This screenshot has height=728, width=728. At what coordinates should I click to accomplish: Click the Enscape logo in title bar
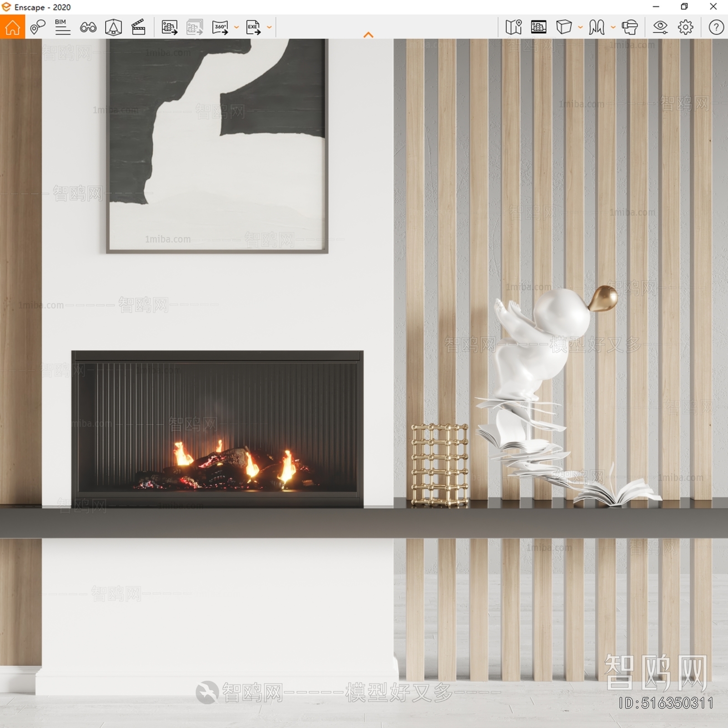tap(6, 7)
